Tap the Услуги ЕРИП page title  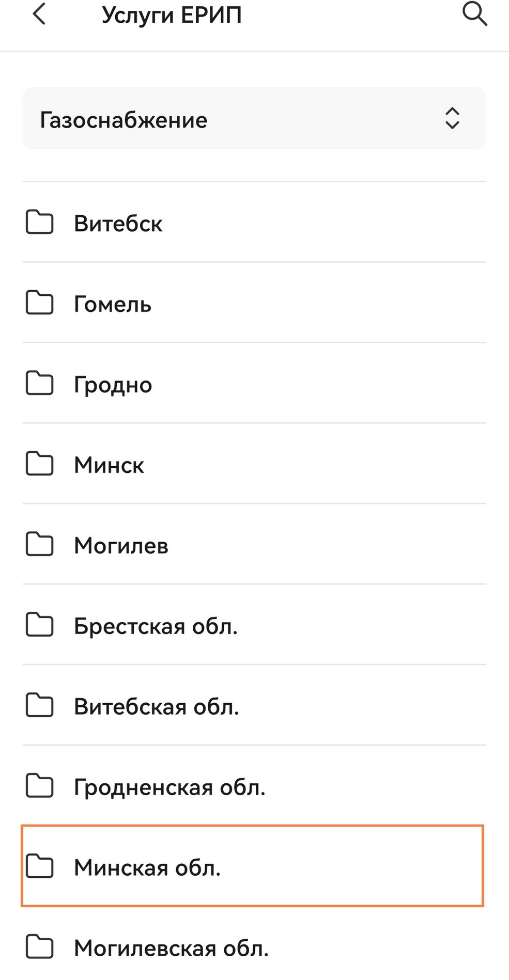point(172,15)
